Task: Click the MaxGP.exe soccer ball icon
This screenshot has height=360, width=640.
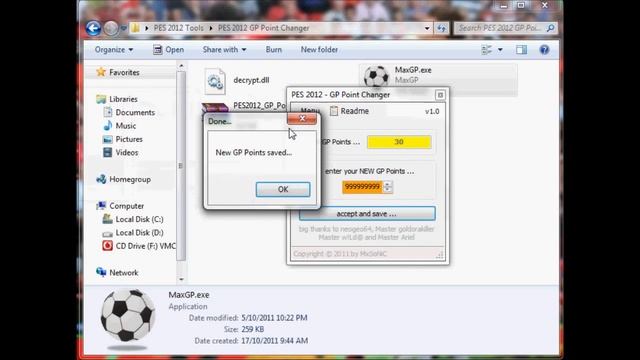Action: click(x=376, y=76)
